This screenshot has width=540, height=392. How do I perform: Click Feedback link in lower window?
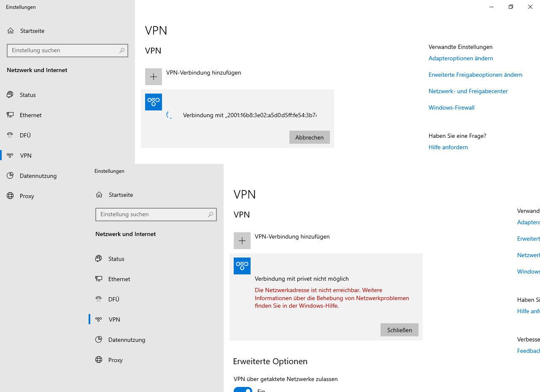pos(529,351)
